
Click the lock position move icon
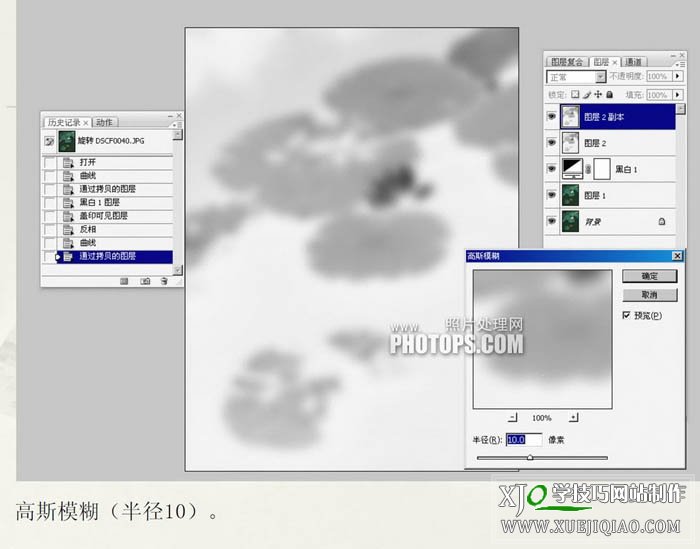[598, 95]
